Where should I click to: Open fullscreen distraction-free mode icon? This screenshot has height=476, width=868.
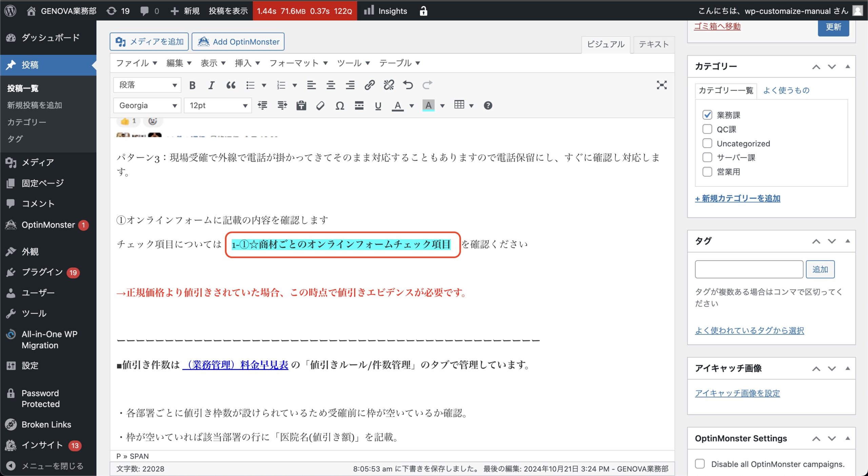click(661, 85)
